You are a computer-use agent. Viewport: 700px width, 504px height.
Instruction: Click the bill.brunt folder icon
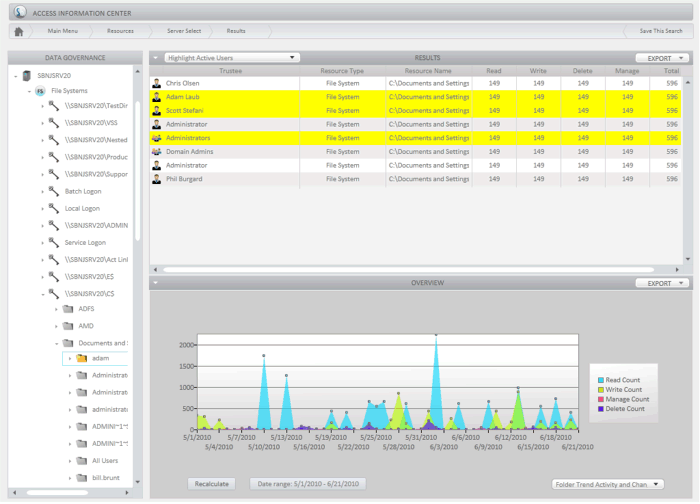[x=82, y=478]
